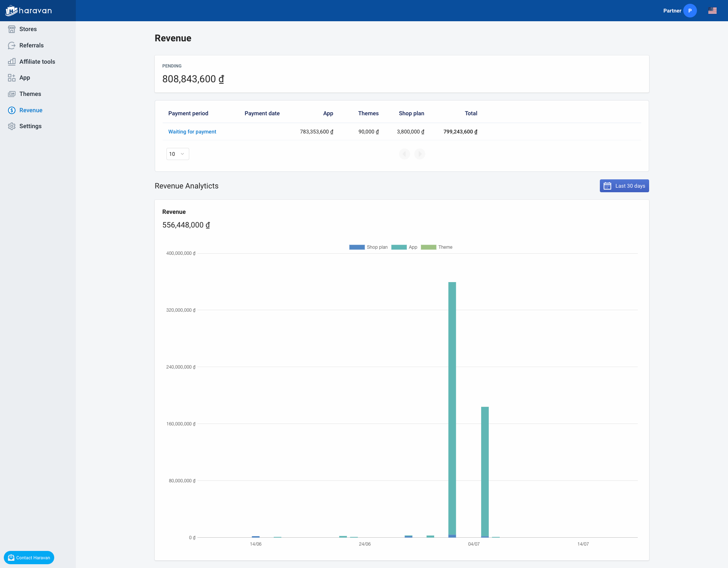This screenshot has width=728, height=568.
Task: Open the Themes menu item
Action: [30, 94]
